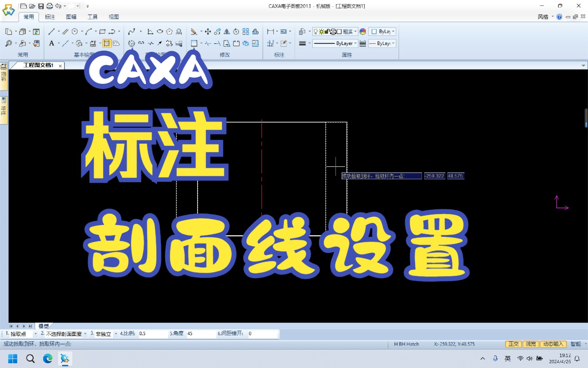Click the Help question mark button

(x=559, y=17)
